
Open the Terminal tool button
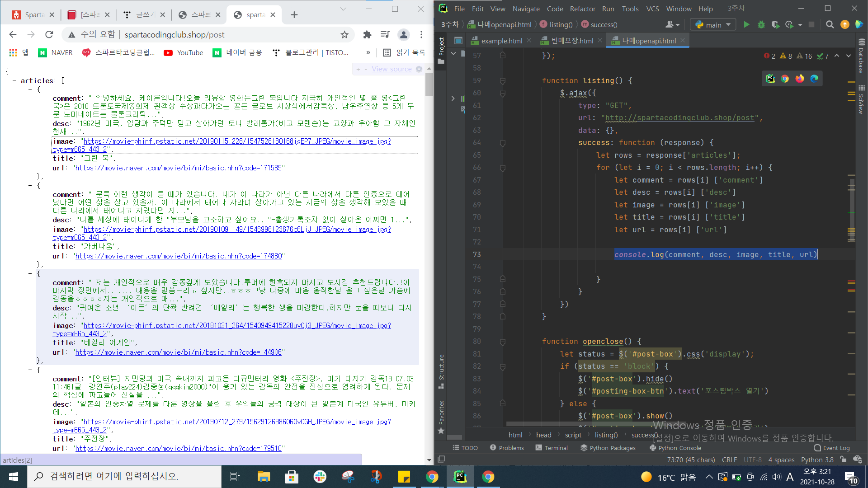(x=552, y=448)
